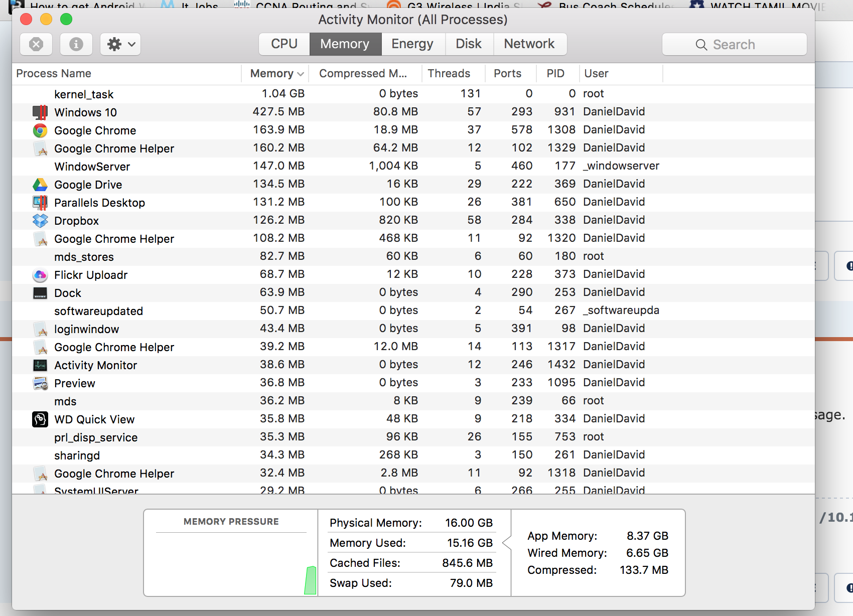The image size is (853, 616).
Task: Click the Google Chrome process icon
Action: coord(40,130)
